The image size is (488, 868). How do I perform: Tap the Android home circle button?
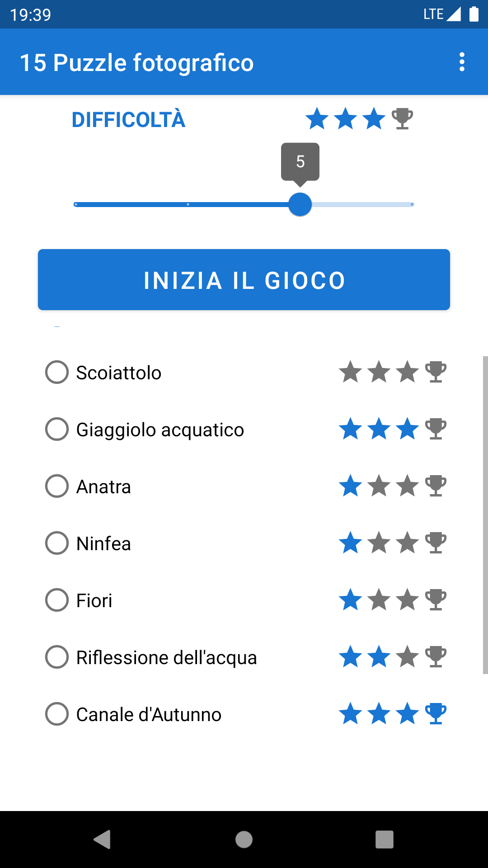click(x=244, y=840)
